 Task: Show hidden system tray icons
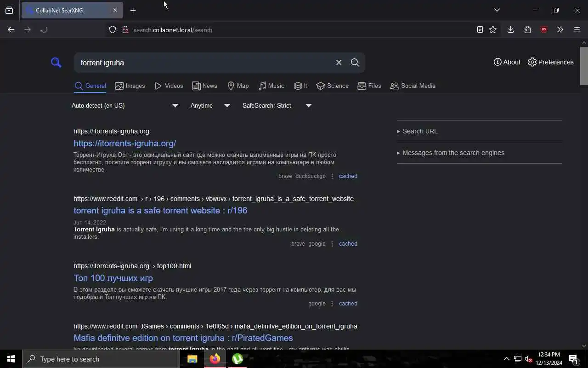click(506, 359)
